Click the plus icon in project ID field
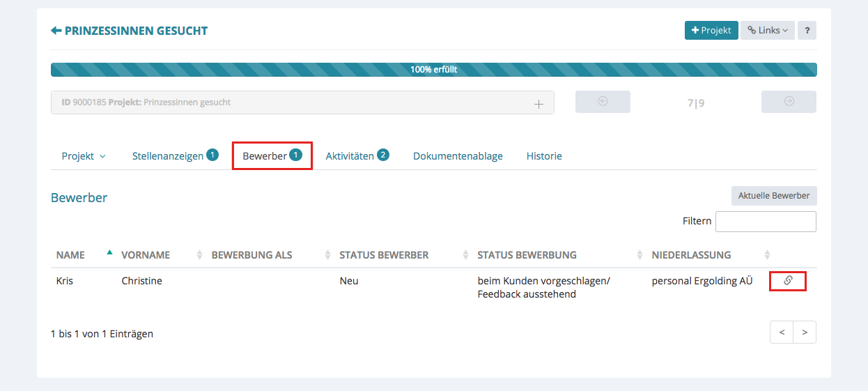 (538, 103)
